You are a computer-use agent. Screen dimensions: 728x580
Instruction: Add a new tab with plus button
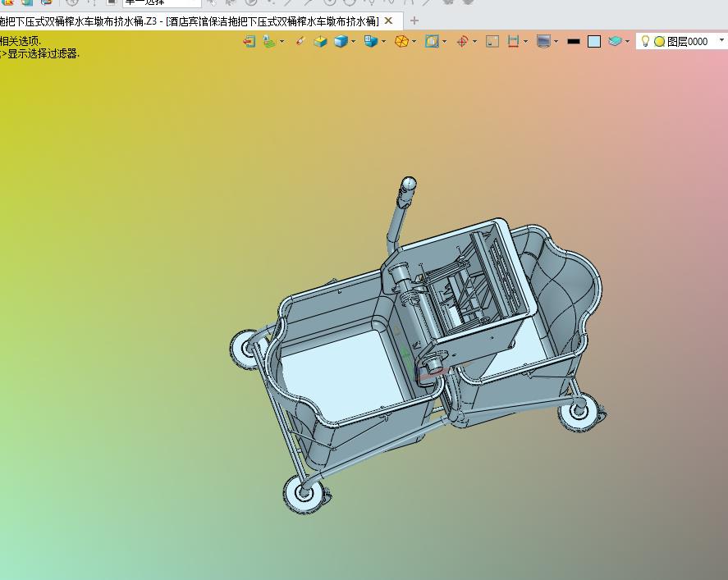[x=414, y=21]
